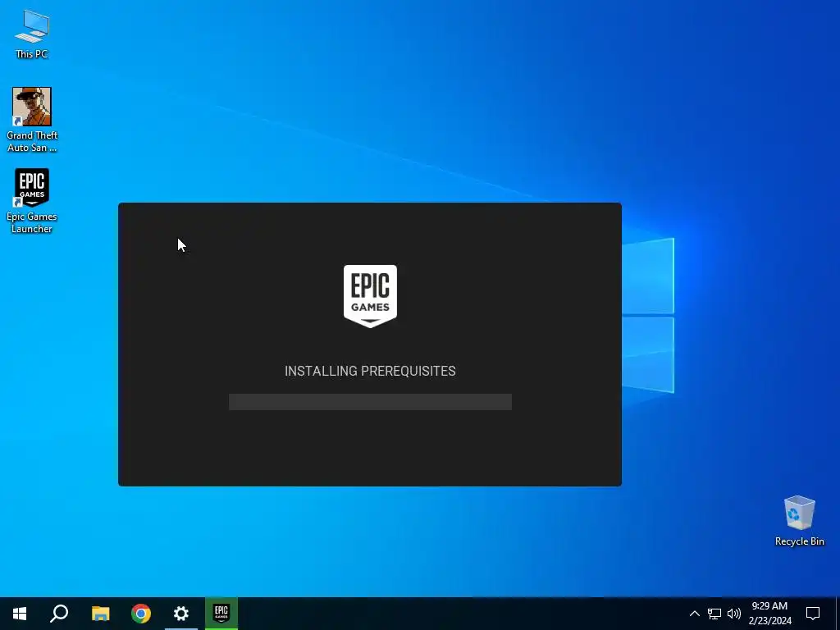This screenshot has width=840, height=630.
Task: Click Epic Games taskbar button
Action: coord(221,614)
